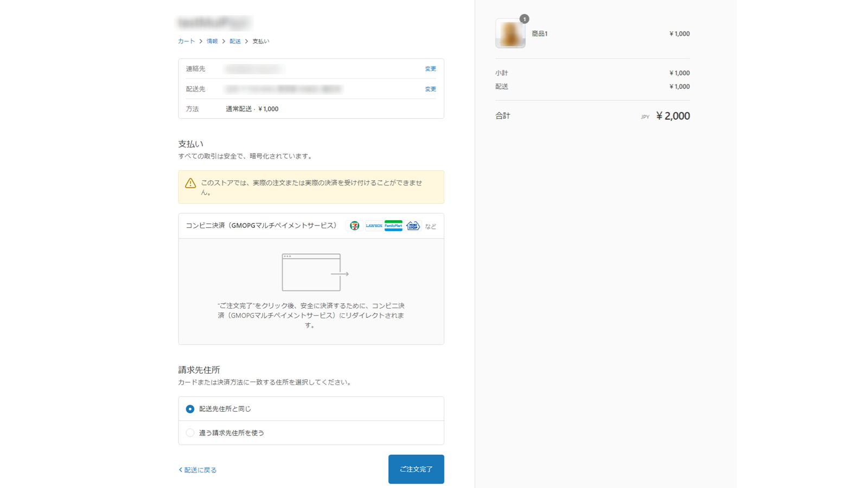Select コンビニ決済 payment method row
The image size is (868, 488).
[311, 226]
